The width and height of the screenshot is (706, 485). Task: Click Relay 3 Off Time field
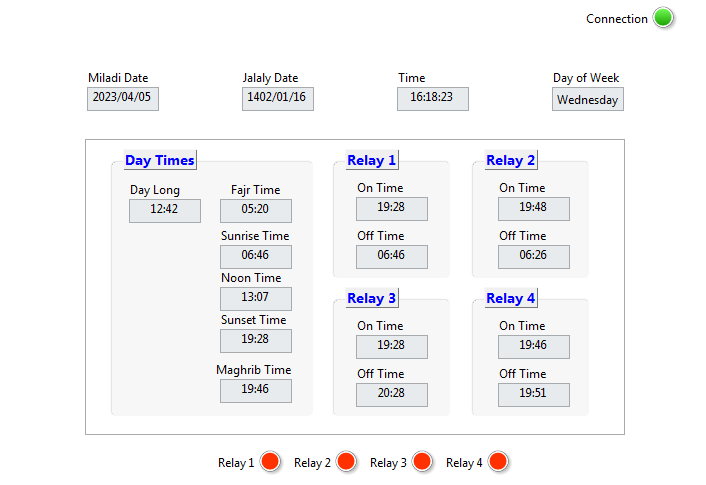[x=392, y=395]
